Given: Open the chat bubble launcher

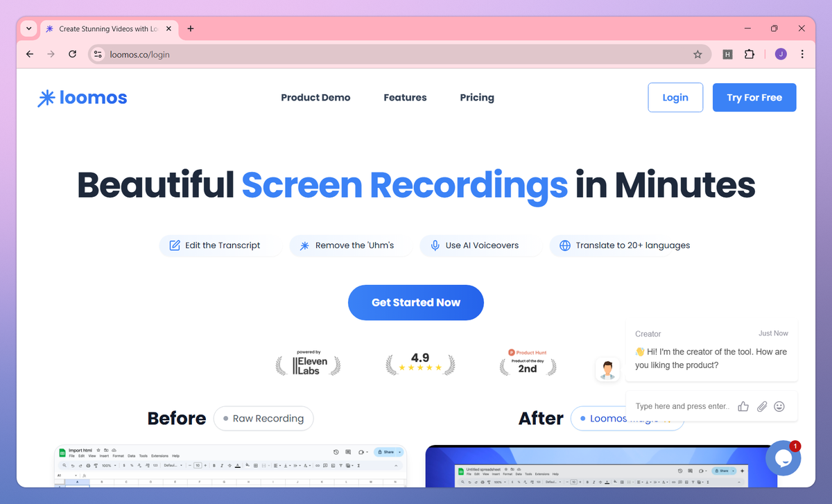Looking at the screenshot, I should [783, 458].
